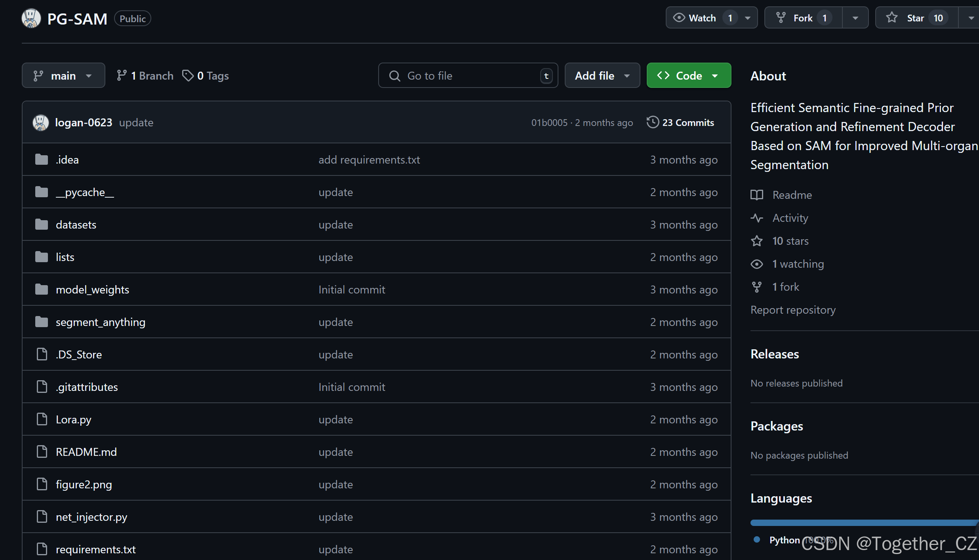Click the blue Python language bar

pyautogui.click(x=863, y=523)
